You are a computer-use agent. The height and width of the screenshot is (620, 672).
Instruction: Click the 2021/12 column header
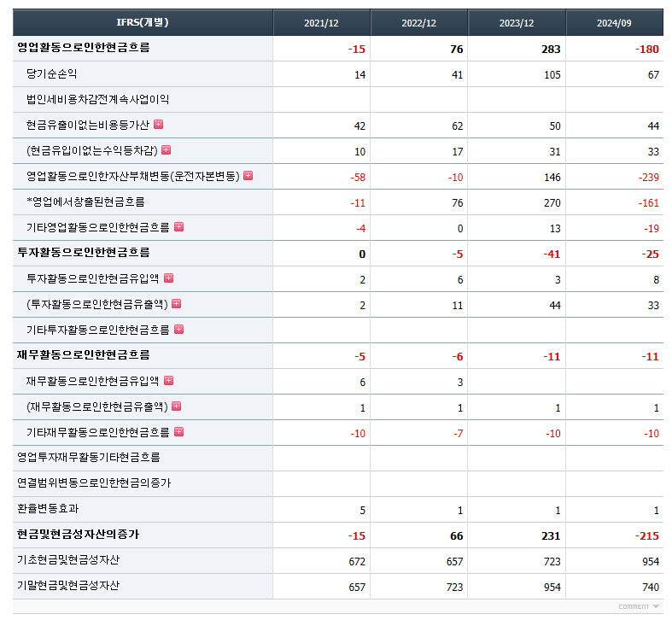pos(321,23)
